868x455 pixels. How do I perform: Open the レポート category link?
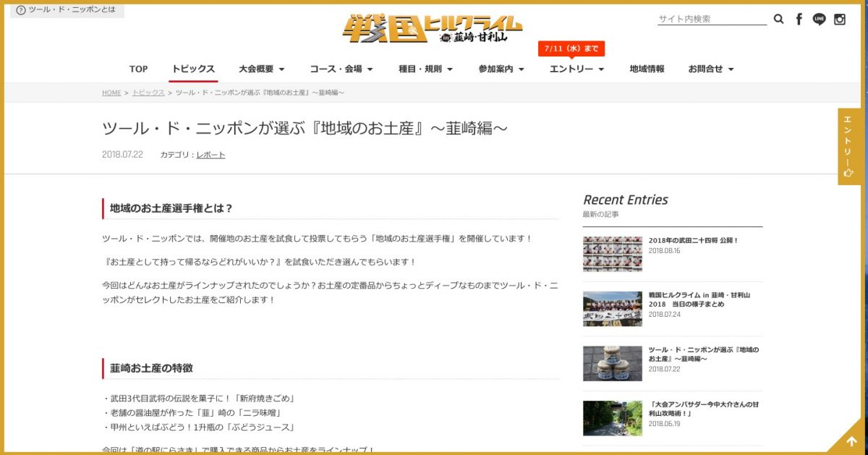pyautogui.click(x=210, y=155)
